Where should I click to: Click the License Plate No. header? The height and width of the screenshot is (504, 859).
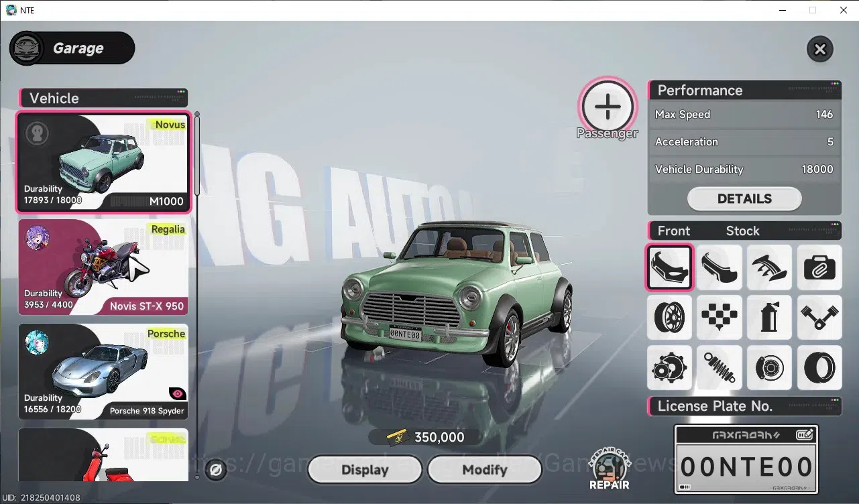click(x=744, y=406)
